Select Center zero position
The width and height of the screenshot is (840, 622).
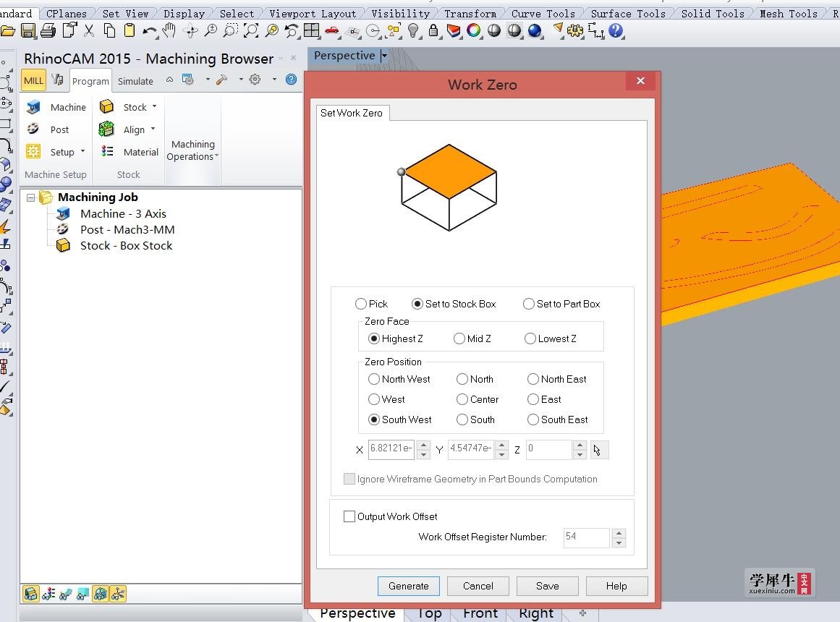click(x=462, y=399)
